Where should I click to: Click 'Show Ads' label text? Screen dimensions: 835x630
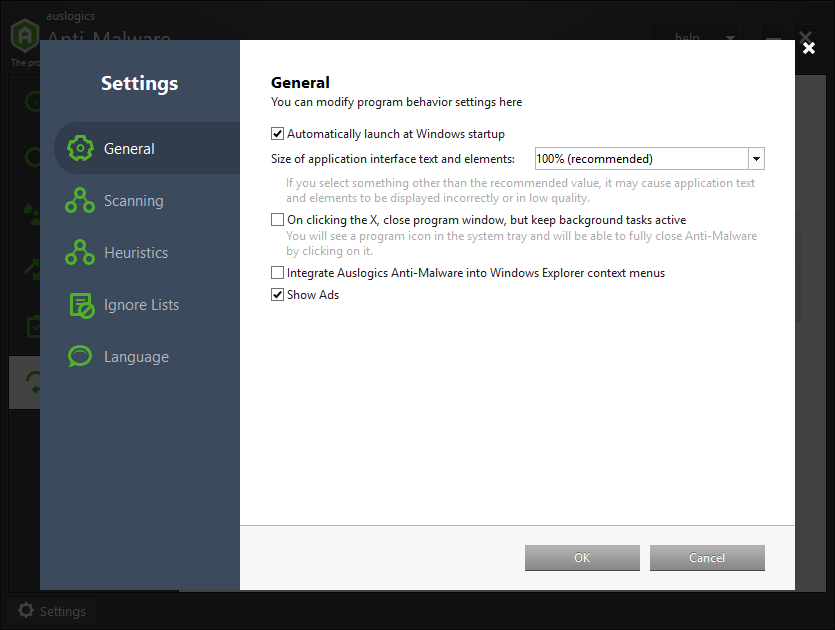point(313,294)
